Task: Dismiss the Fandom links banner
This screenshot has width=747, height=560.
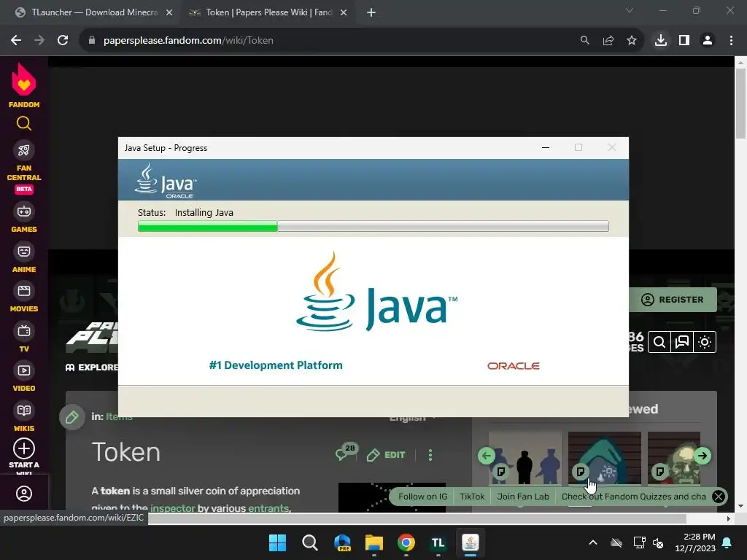Action: click(719, 497)
